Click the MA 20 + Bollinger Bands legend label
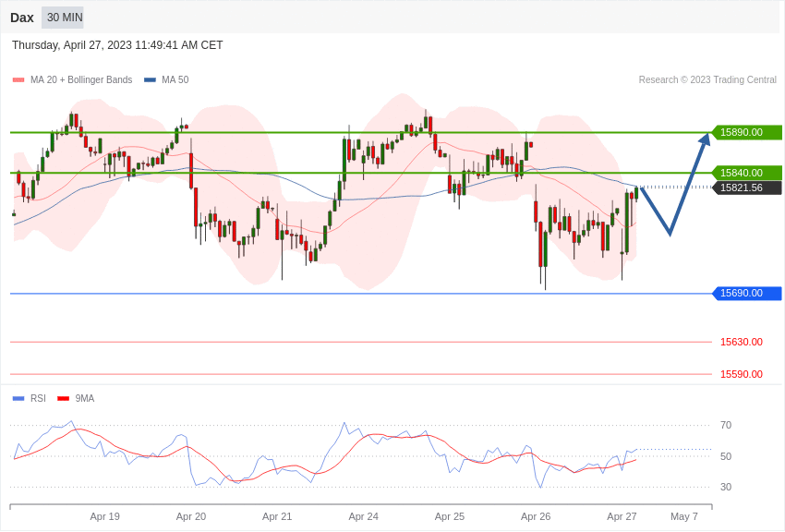This screenshot has height=532, width=785. (81, 79)
